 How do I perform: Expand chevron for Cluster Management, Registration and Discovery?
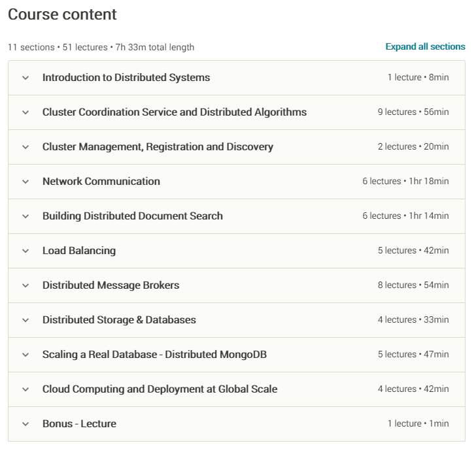tap(25, 147)
